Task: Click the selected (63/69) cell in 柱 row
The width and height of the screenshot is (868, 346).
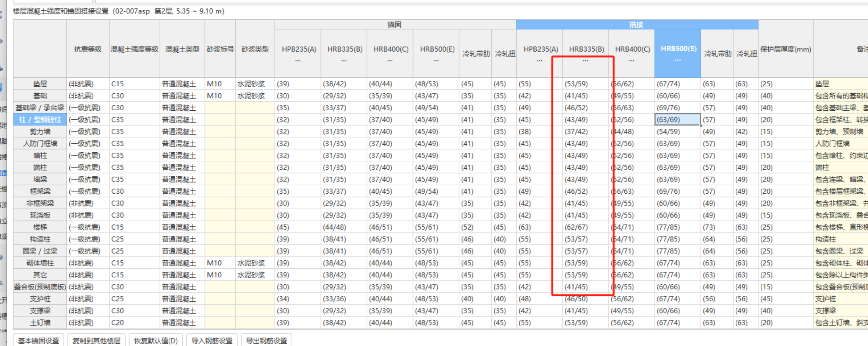Action: (x=678, y=120)
